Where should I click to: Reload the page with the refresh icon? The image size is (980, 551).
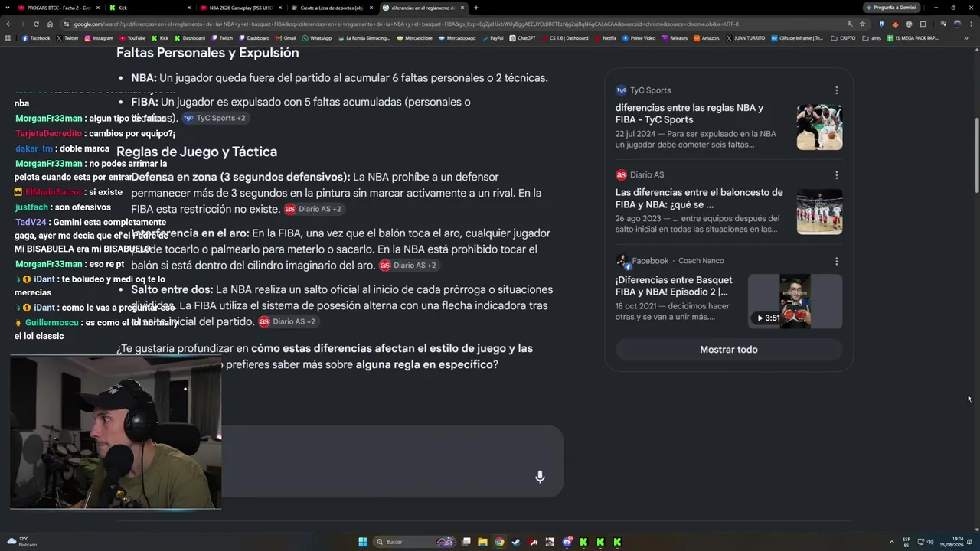pyautogui.click(x=36, y=24)
